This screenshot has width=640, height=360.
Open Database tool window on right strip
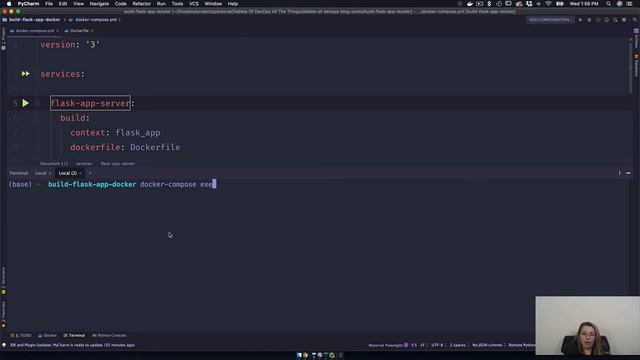[x=636, y=64]
